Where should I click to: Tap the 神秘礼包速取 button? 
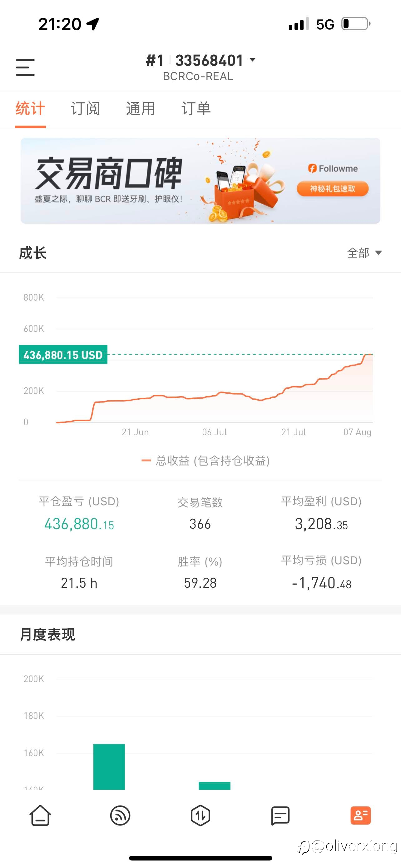(332, 189)
